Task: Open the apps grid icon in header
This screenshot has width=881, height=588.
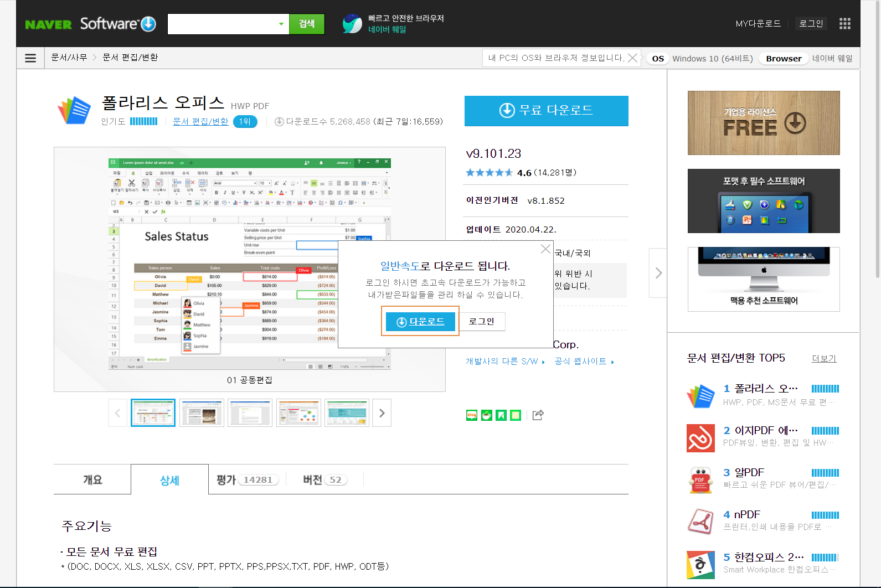Action: click(844, 23)
